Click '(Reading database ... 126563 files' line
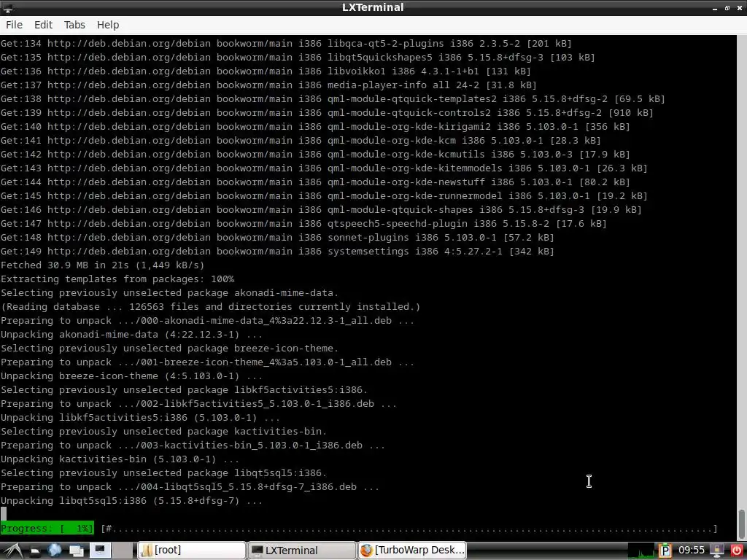The height and width of the screenshot is (560, 747). pos(211,307)
